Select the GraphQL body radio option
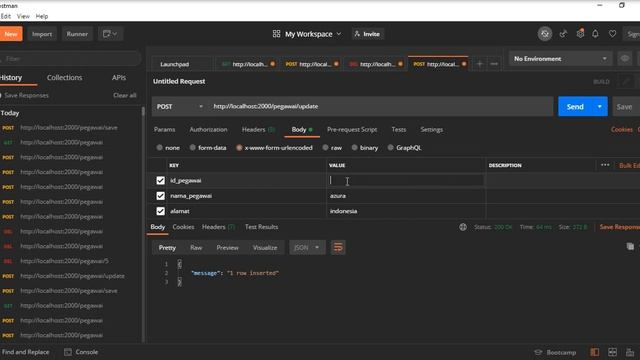Image resolution: width=640 pixels, height=360 pixels. coord(391,148)
